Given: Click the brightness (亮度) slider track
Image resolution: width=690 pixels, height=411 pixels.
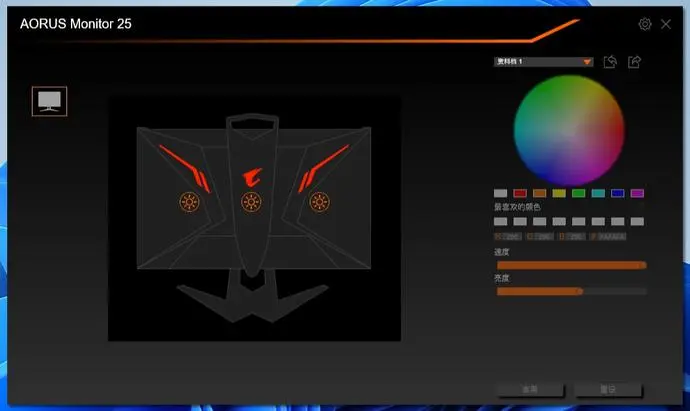Looking at the screenshot, I should (x=571, y=291).
